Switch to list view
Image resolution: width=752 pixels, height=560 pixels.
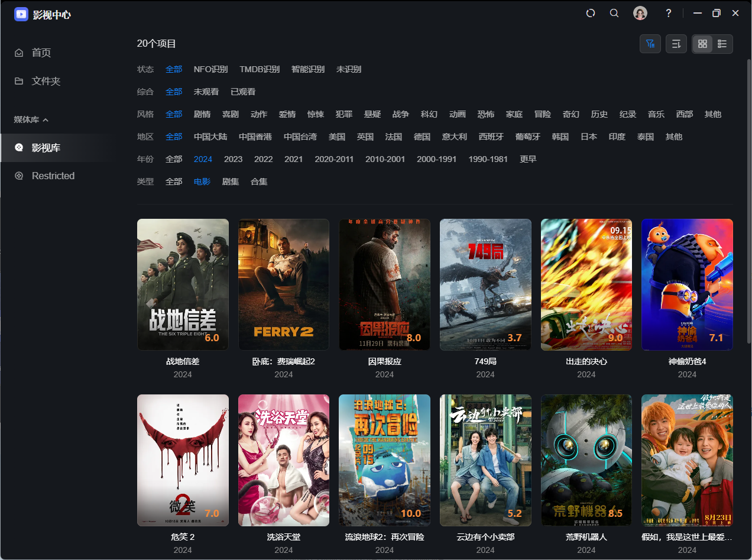coord(722,44)
